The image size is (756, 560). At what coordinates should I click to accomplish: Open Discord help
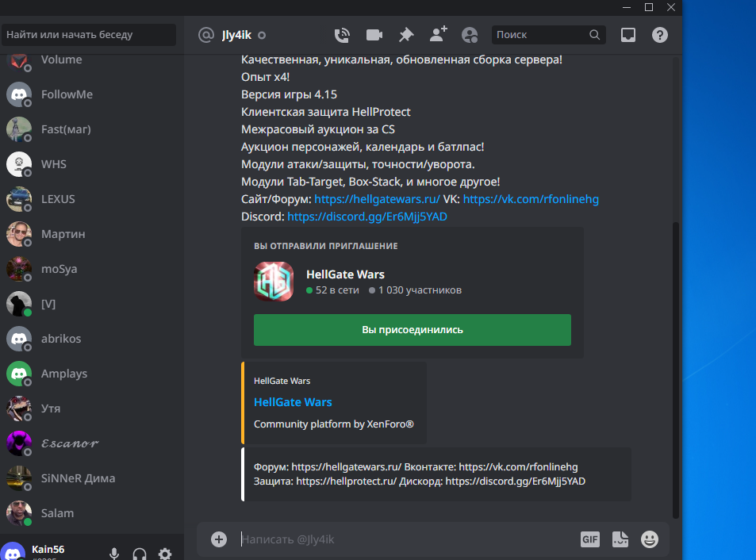[x=659, y=35]
